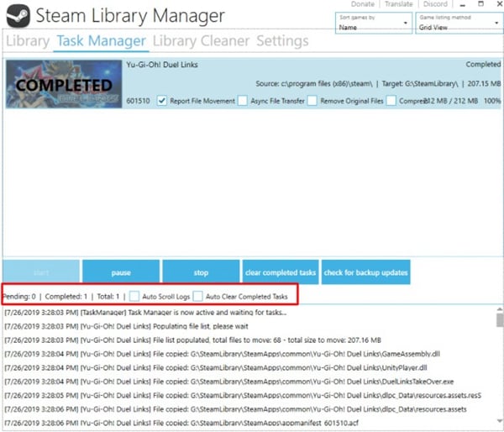The height and width of the screenshot is (432, 504).
Task: Click the Populating file list log line
Action: [x=126, y=326]
